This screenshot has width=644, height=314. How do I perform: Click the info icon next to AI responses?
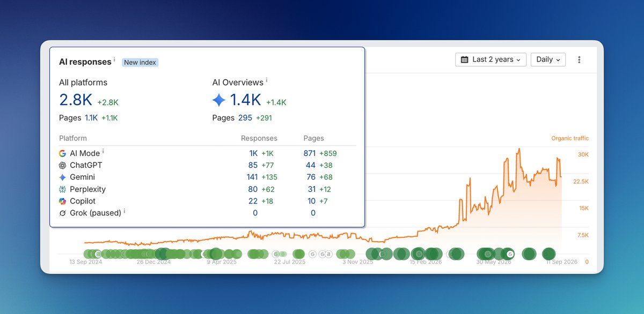(114, 60)
